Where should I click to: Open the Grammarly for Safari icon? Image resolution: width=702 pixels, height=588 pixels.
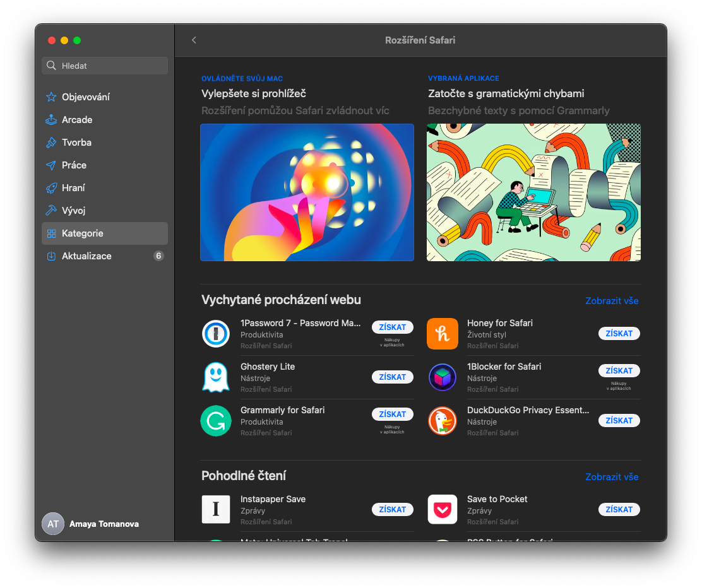click(x=216, y=421)
